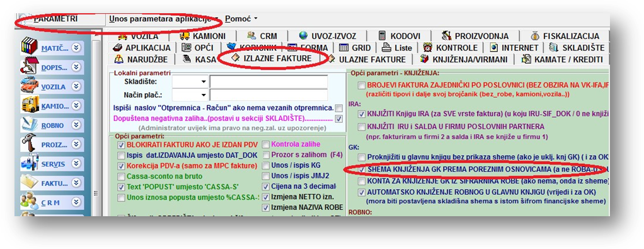Image resolution: width=644 pixels, height=249 pixels.
Task: Click the globe icon on UVOZ-IZVOZ tab
Action: (304, 36)
